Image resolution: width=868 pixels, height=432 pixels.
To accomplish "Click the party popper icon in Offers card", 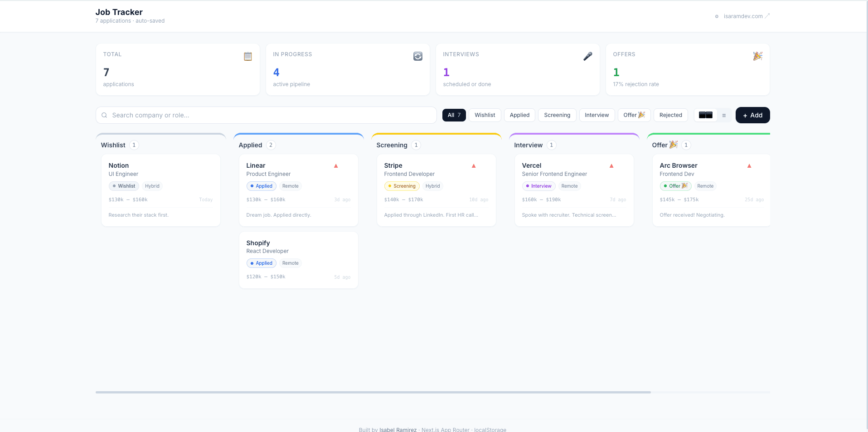I will (757, 56).
